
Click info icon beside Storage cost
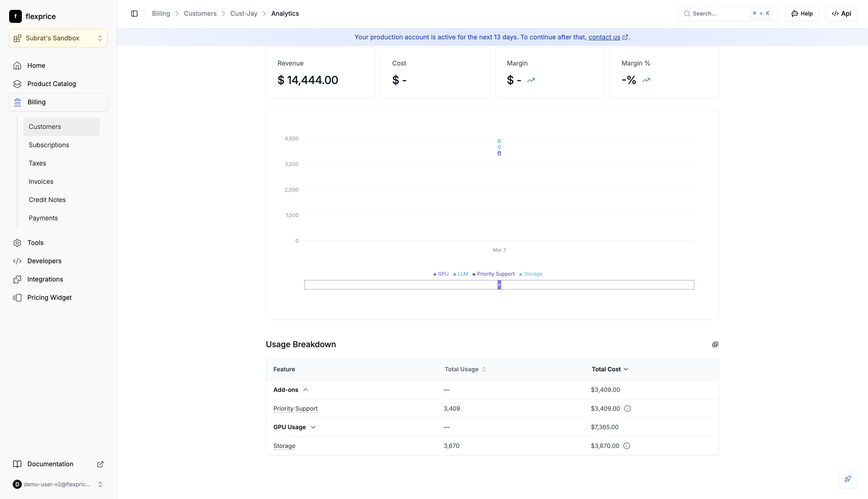(x=626, y=446)
